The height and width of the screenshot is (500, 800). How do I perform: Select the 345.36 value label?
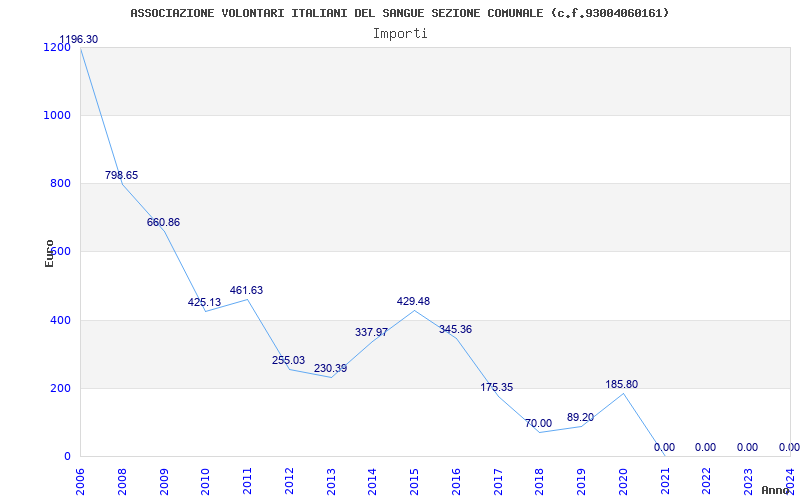click(455, 329)
